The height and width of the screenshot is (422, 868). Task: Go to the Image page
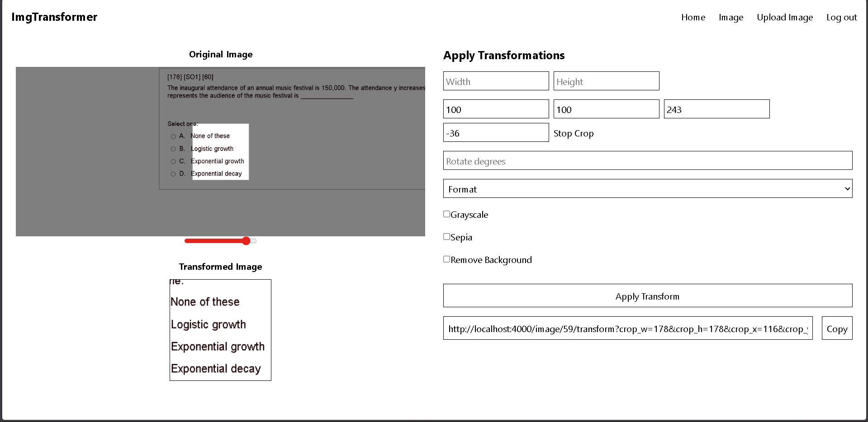coord(730,17)
